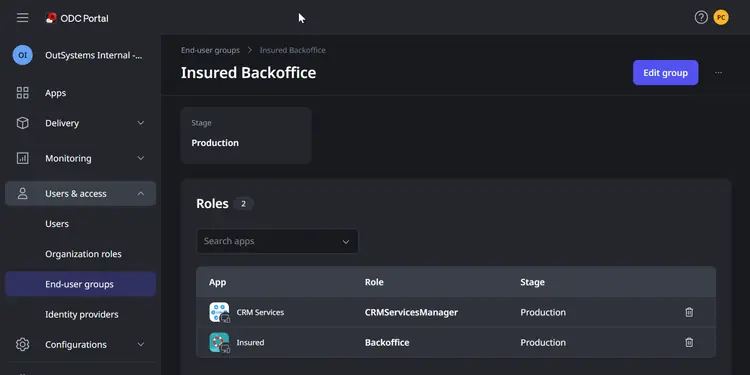Click the CRMServicesManager role text
750x375 pixels.
[x=411, y=312]
